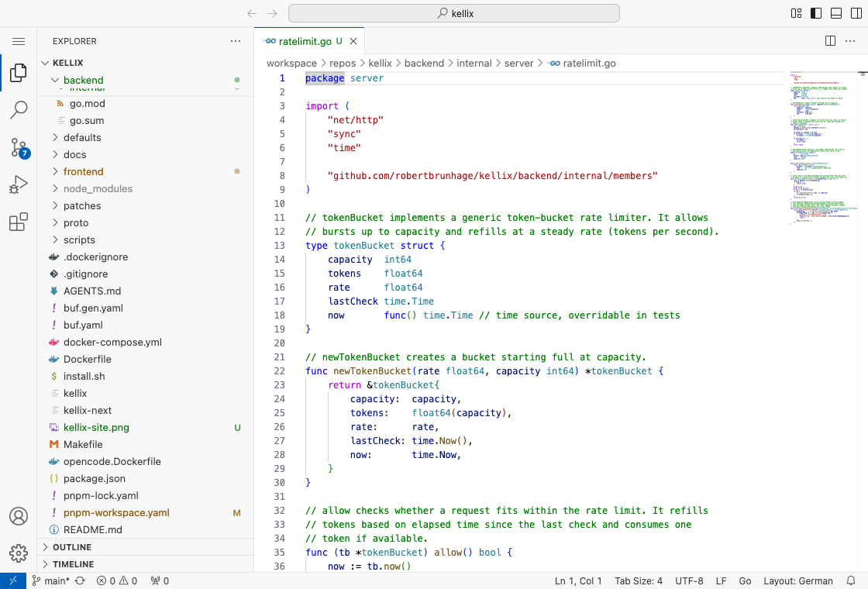Open go.mod in the explorer
Image resolution: width=868 pixels, height=589 pixels.
click(x=146, y=104)
